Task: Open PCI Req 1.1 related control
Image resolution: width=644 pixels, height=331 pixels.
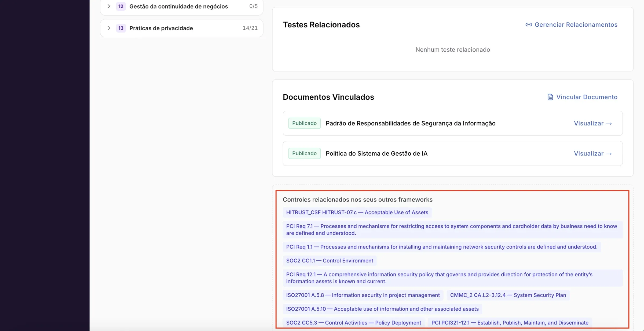Action: [x=442, y=247]
